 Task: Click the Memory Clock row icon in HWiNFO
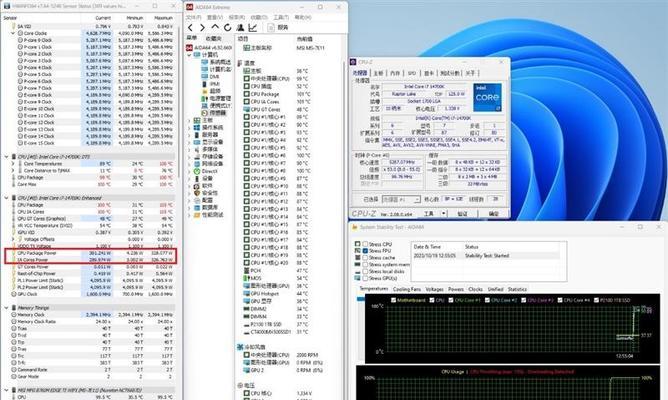14,315
